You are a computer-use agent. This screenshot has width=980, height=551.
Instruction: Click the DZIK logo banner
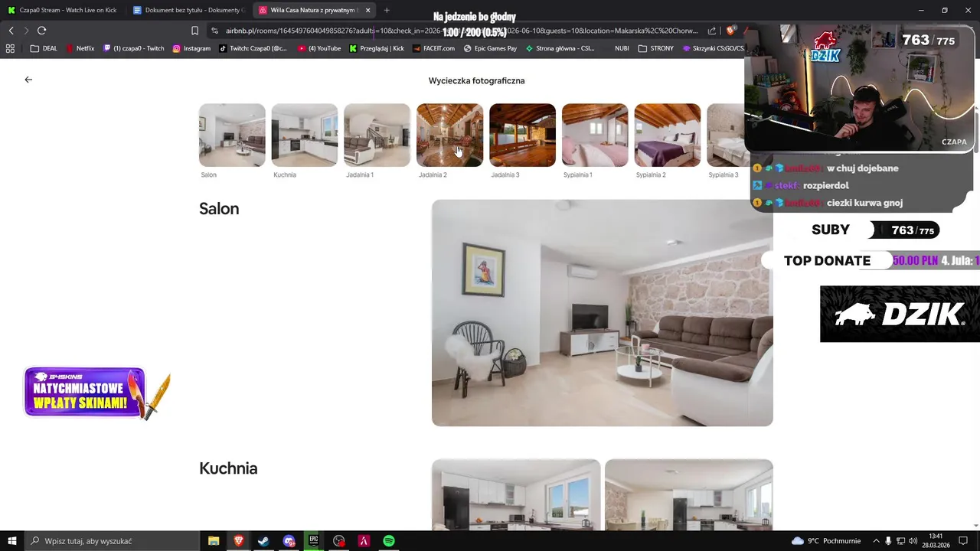pyautogui.click(x=900, y=314)
